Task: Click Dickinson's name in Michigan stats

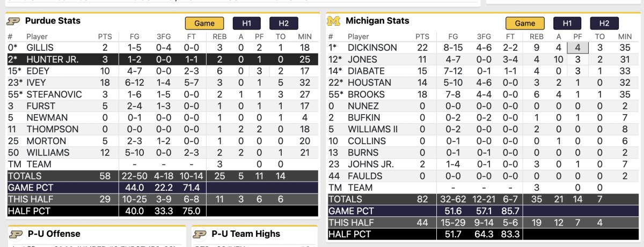Action: 372,48
